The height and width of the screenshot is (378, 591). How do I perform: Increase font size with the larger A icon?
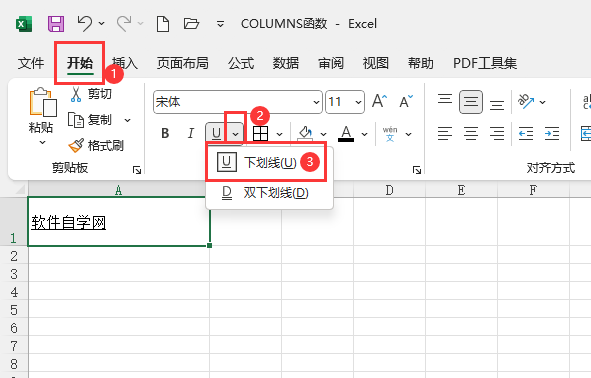[x=380, y=101]
